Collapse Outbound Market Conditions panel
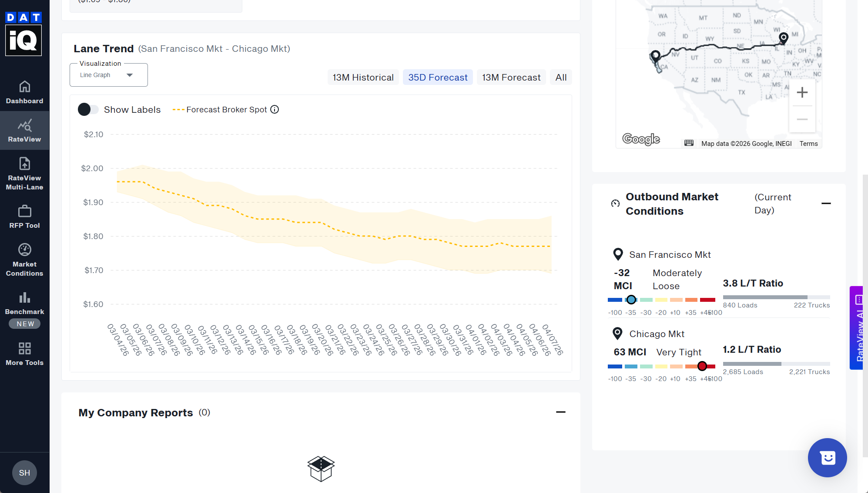This screenshot has width=868, height=493. click(826, 203)
